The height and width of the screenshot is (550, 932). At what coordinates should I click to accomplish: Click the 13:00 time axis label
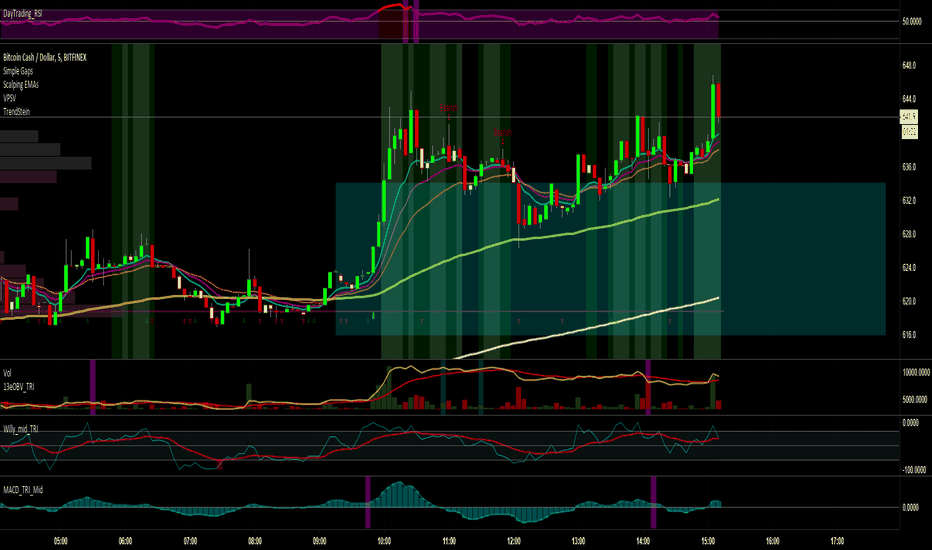(578, 541)
